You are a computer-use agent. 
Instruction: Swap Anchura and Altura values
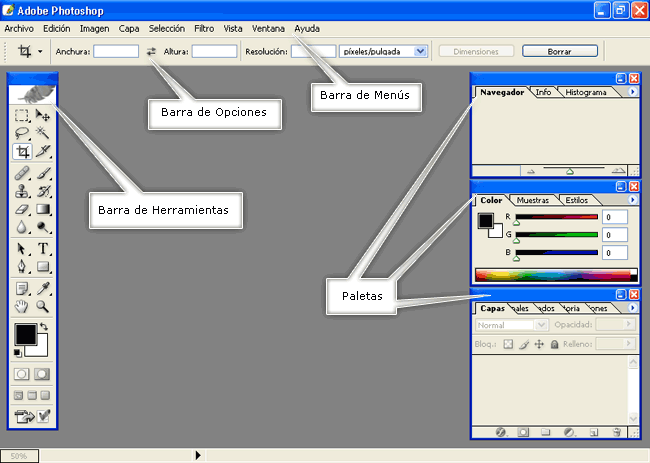pyautogui.click(x=151, y=51)
